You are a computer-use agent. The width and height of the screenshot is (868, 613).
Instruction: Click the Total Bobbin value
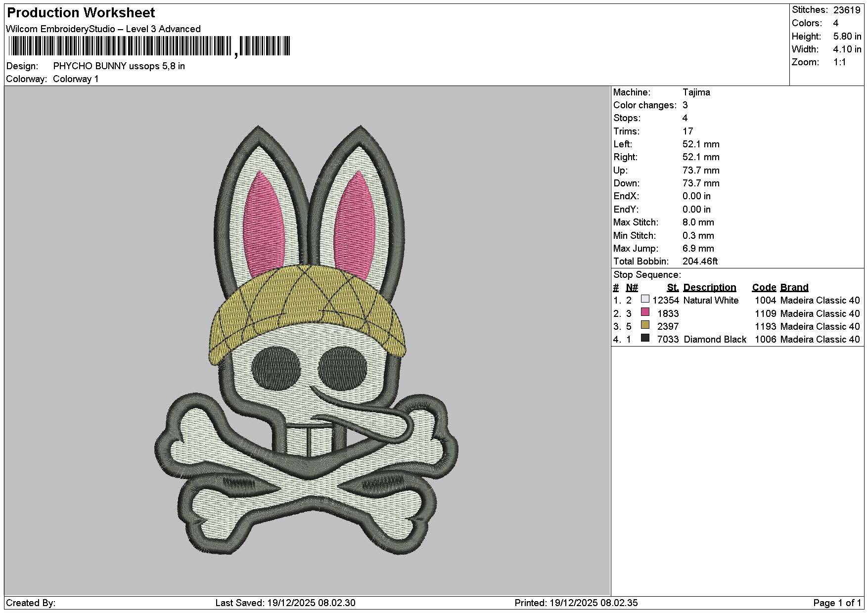700,261
